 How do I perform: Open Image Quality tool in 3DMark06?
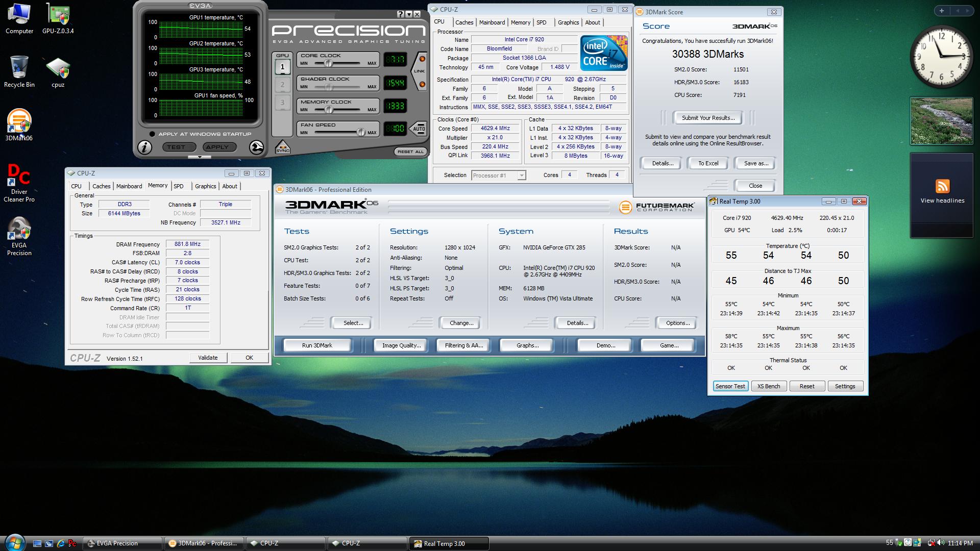pos(401,345)
